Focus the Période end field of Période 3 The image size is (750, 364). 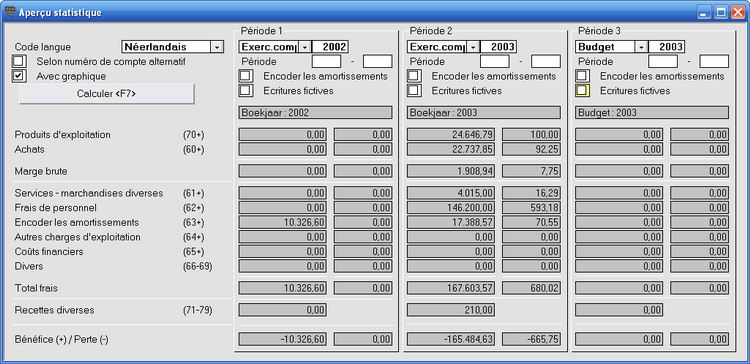[x=714, y=62]
